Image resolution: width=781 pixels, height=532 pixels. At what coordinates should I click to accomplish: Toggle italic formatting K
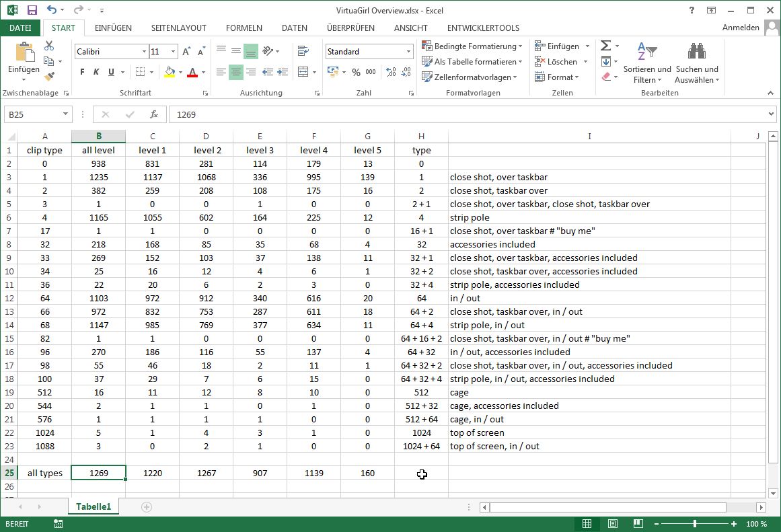pyautogui.click(x=96, y=72)
